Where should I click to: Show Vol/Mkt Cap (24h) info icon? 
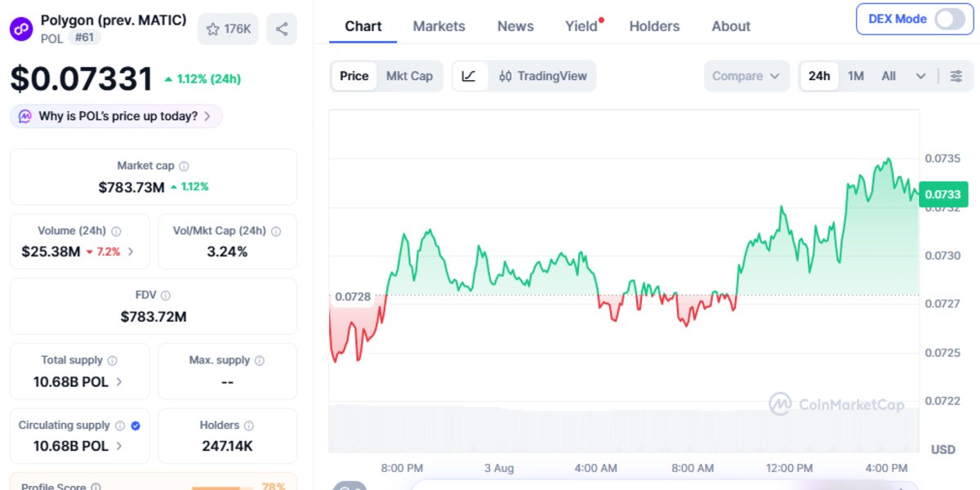pyautogui.click(x=276, y=231)
